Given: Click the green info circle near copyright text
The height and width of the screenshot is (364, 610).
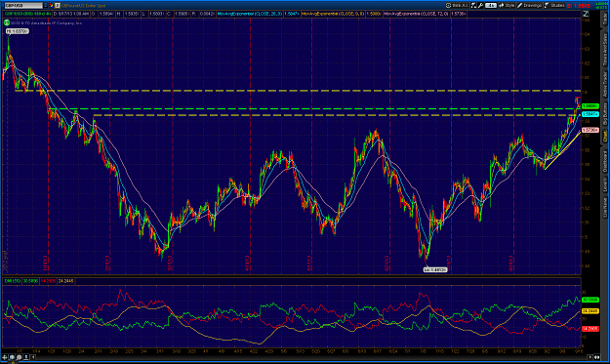Looking at the screenshot, I should (x=7, y=23).
